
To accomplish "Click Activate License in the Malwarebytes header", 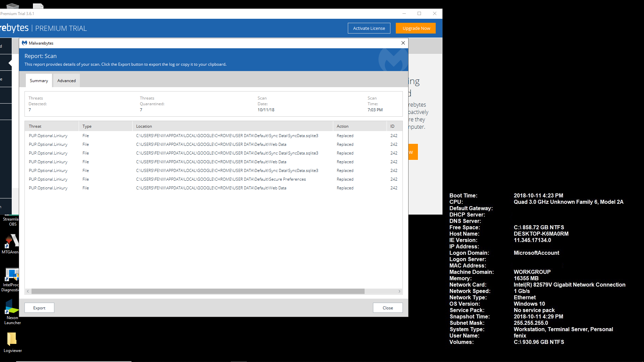I will coord(369,28).
